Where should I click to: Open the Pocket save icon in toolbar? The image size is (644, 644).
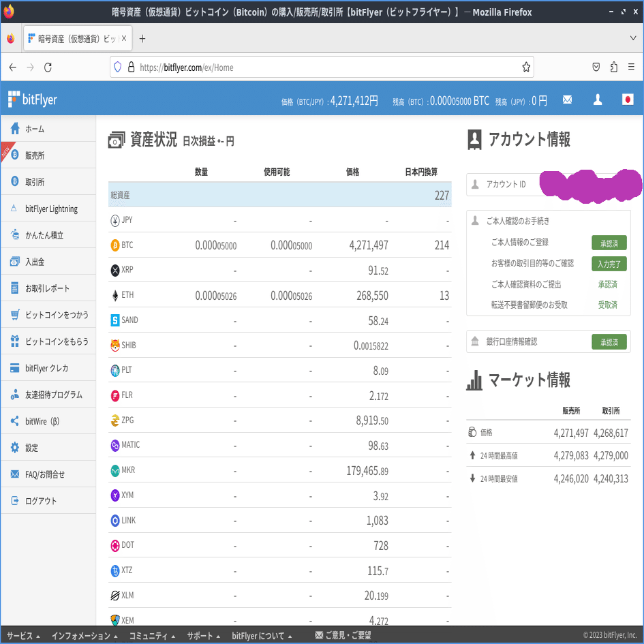point(596,67)
